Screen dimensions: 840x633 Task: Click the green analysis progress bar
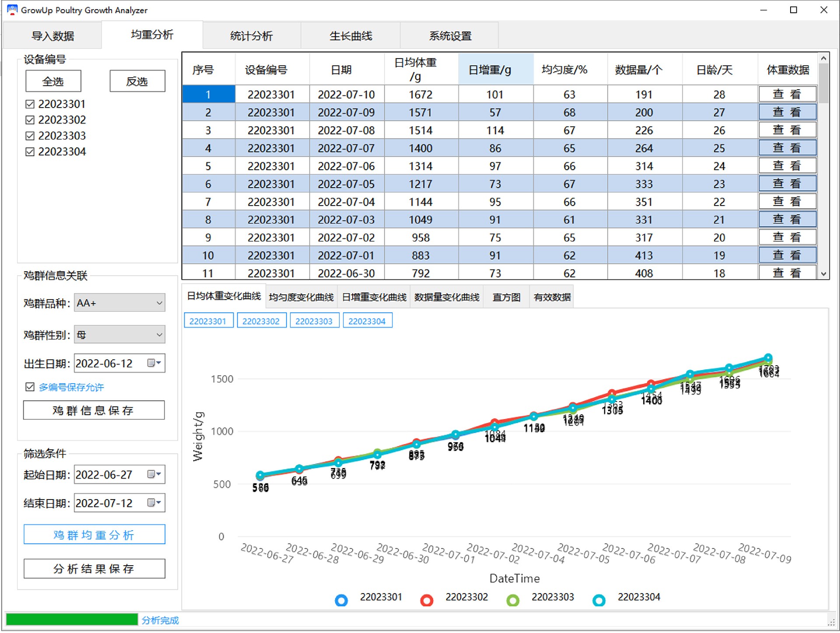click(72, 619)
